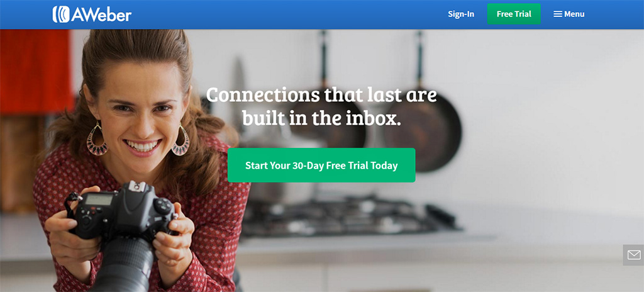This screenshot has width=644, height=292.
Task: Open the envelope contact icon
Action: pyautogui.click(x=634, y=255)
